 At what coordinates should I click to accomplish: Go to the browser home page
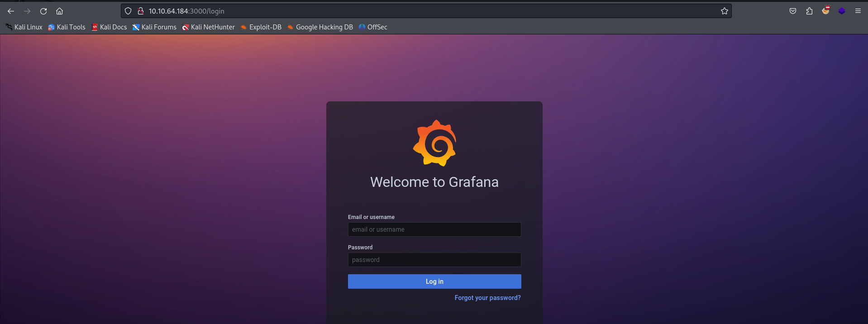point(59,11)
